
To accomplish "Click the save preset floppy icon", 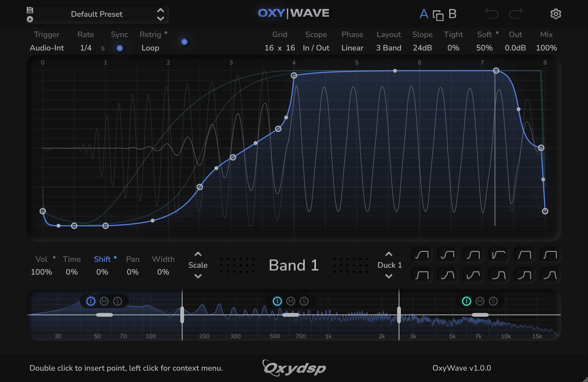I will coord(30,10).
